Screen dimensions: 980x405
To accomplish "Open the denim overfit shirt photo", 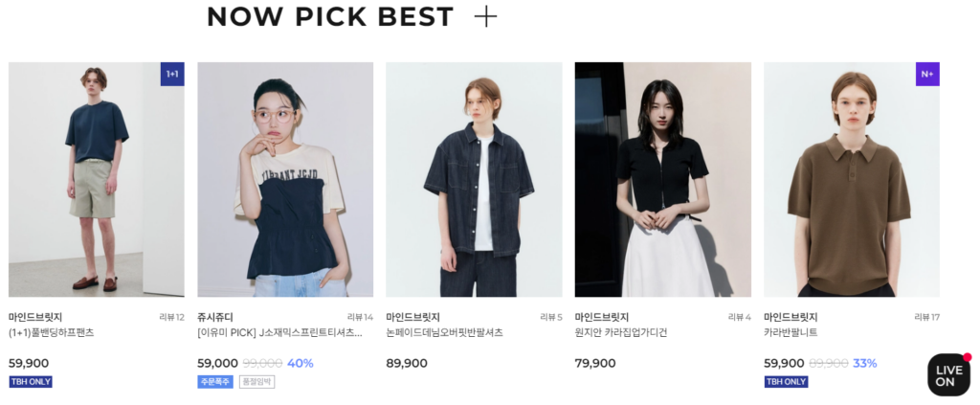I will [x=474, y=179].
